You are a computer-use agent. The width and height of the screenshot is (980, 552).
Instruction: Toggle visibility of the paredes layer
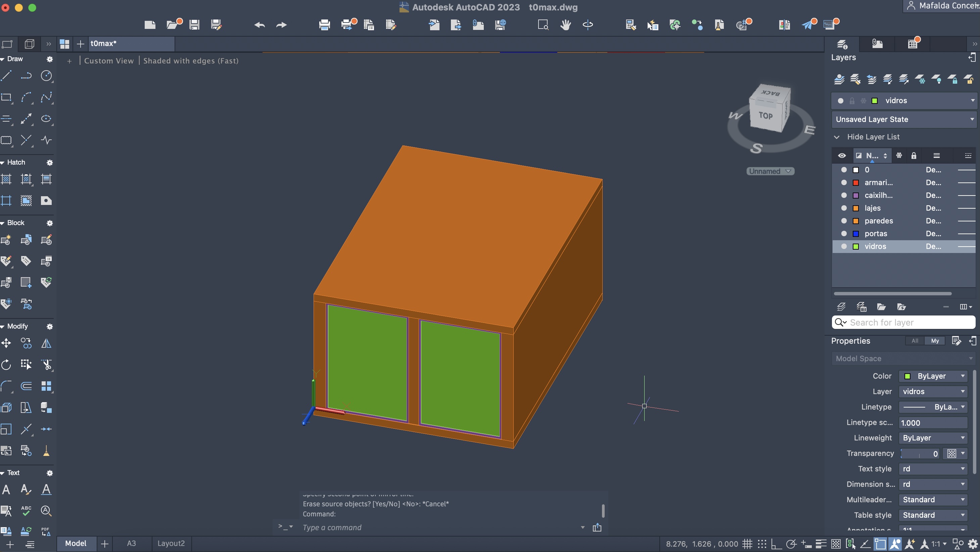[x=843, y=221]
